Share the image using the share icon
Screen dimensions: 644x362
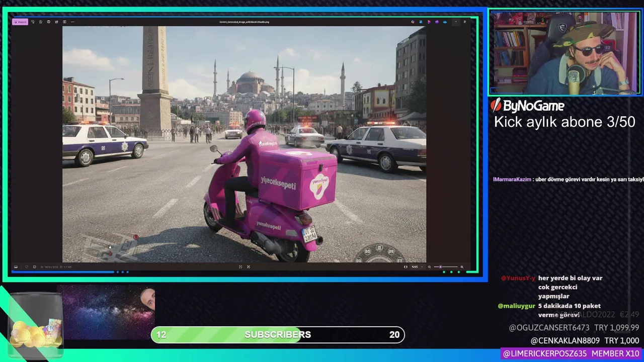(x=57, y=22)
